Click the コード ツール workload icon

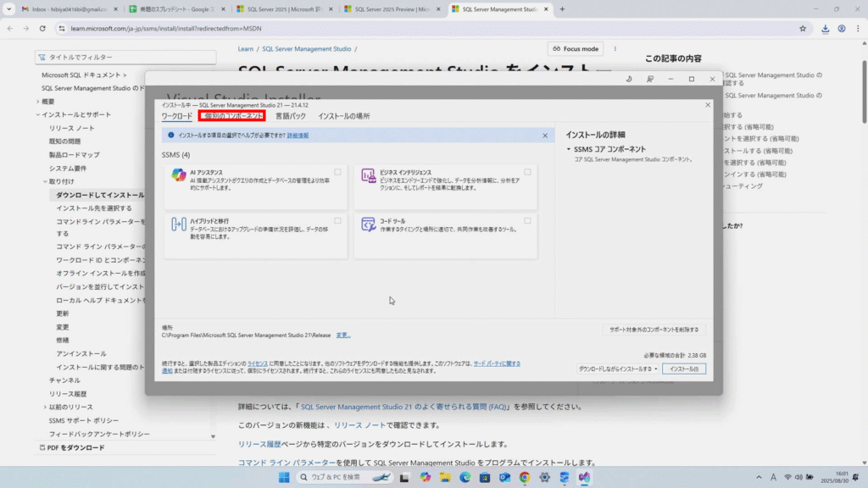pyautogui.click(x=368, y=224)
